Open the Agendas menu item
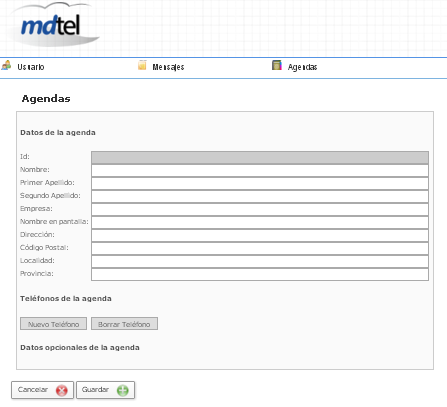This screenshot has width=447, height=407. click(x=302, y=67)
